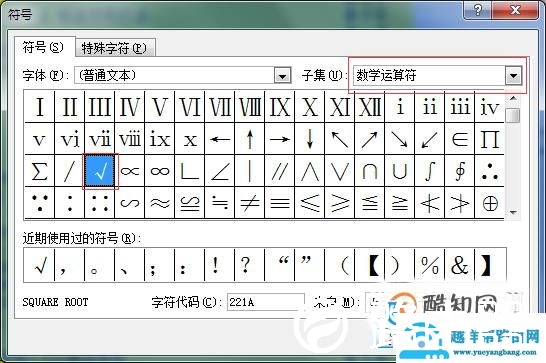Close the symbol dialog
This screenshot has width=546, height=363.
coord(515,10)
